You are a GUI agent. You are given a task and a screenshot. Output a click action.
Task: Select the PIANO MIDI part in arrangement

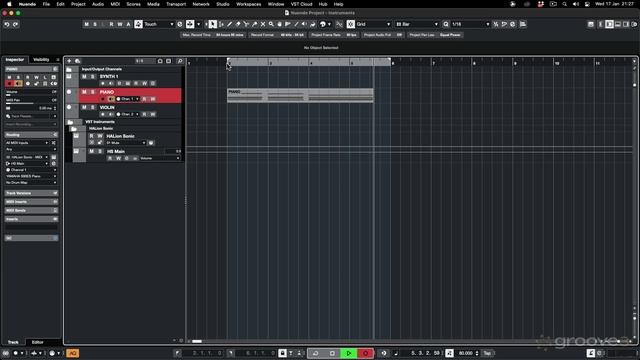pos(300,95)
